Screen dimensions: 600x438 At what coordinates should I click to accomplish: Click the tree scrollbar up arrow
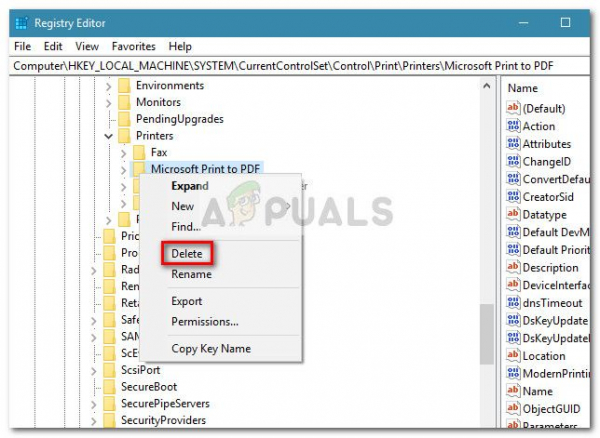point(487,86)
